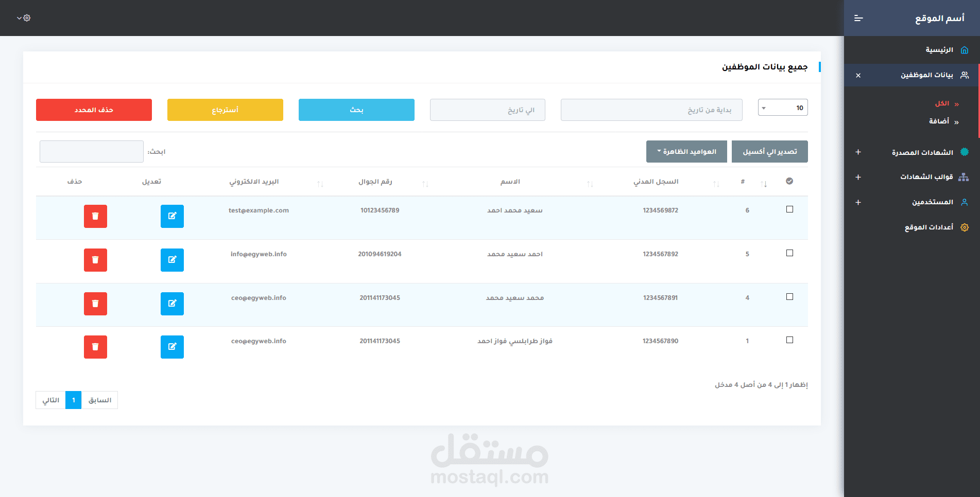The image size is (980, 497).
Task: Edit the row with test@example.com
Action: click(172, 216)
